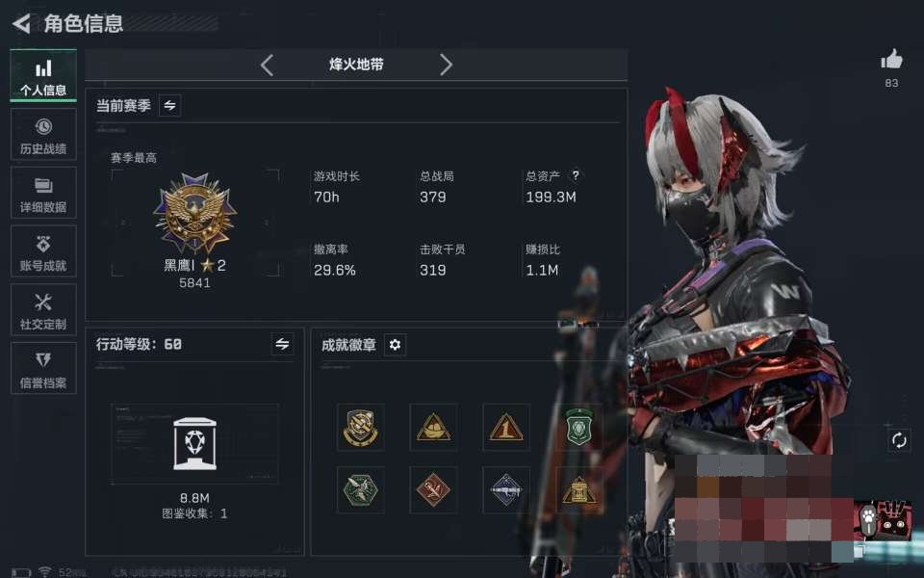Switch to next mode with right chevron
Image resolution: width=924 pixels, height=578 pixels.
[x=446, y=65]
